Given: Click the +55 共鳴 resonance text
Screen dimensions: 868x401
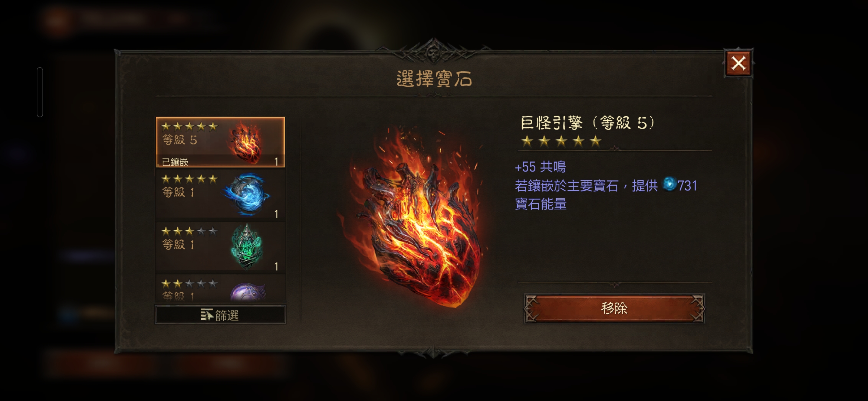Looking at the screenshot, I should pyautogui.click(x=540, y=167).
